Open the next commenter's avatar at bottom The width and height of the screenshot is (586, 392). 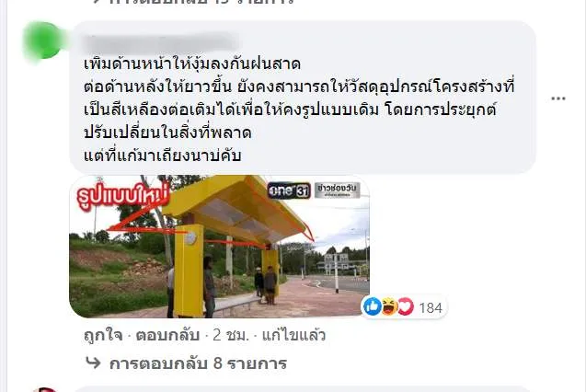point(44,389)
